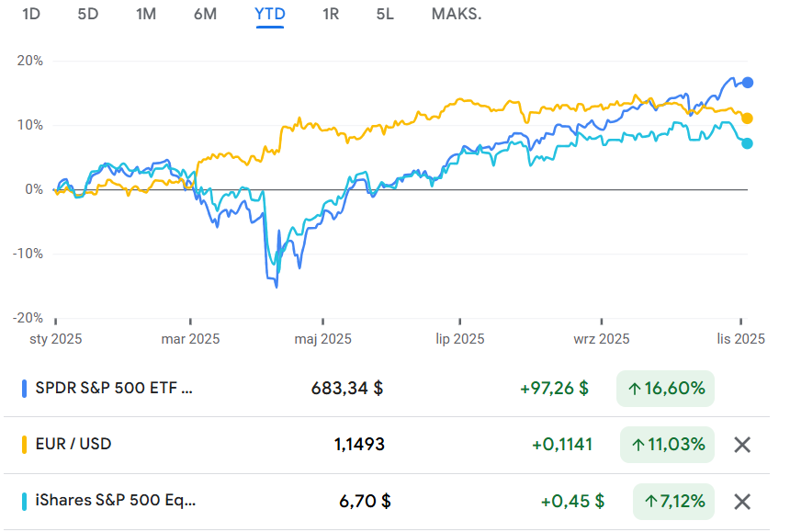Click the lis 2025 axis label
The image size is (790, 532).
pyautogui.click(x=741, y=339)
